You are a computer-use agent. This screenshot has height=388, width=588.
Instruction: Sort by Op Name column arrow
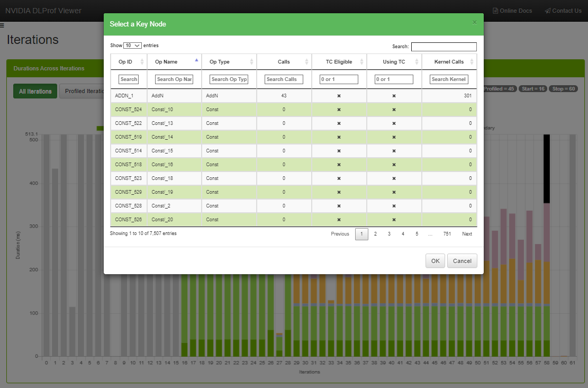196,60
